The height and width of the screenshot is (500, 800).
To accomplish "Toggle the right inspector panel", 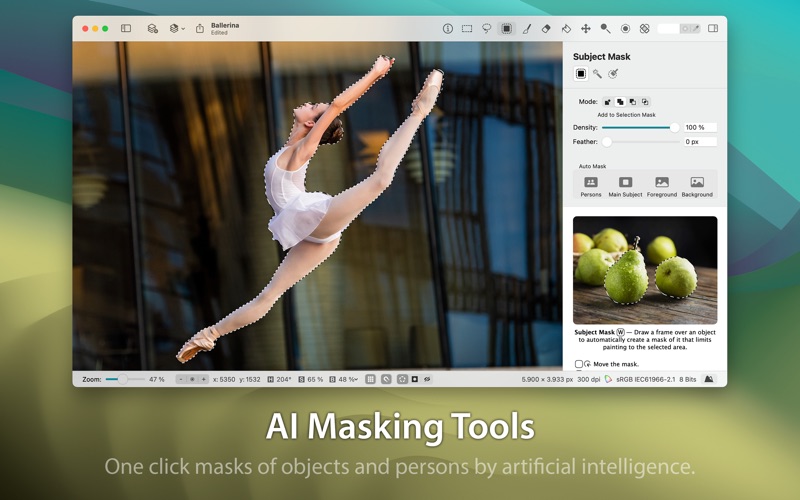I will tap(713, 29).
